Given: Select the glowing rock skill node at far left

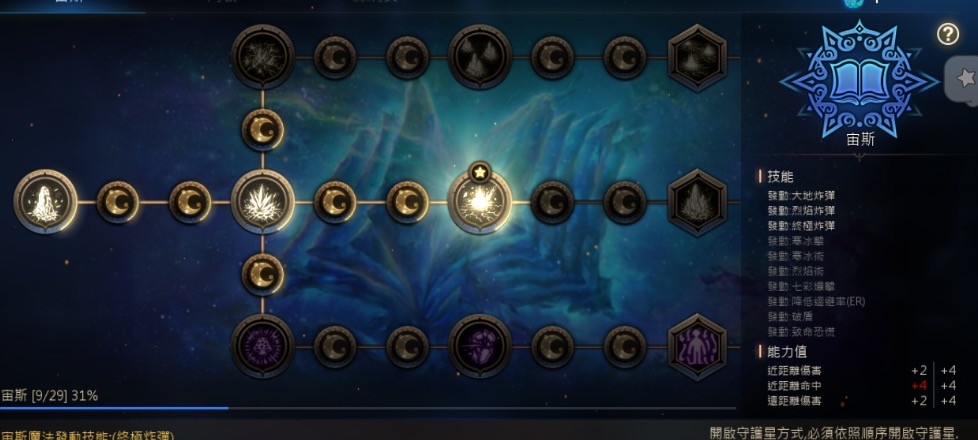Looking at the screenshot, I should coord(46,202).
